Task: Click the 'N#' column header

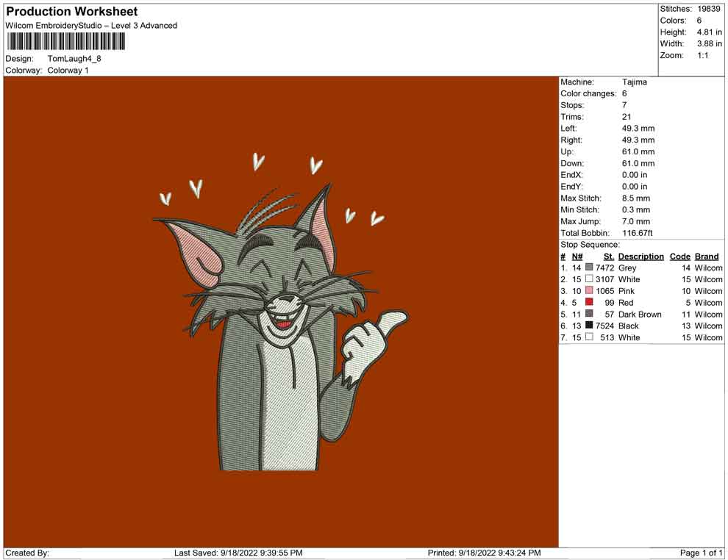Action: pyautogui.click(x=577, y=256)
